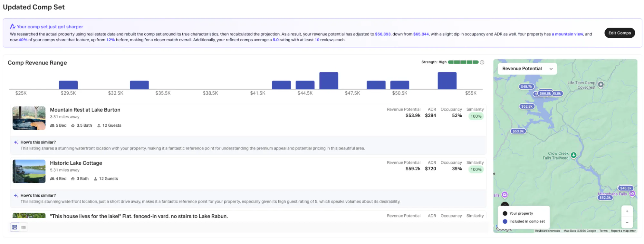Viewport: 644px width, 244px height.
Task: Click the sparkle icon beside comp set headline
Action: [x=13, y=26]
